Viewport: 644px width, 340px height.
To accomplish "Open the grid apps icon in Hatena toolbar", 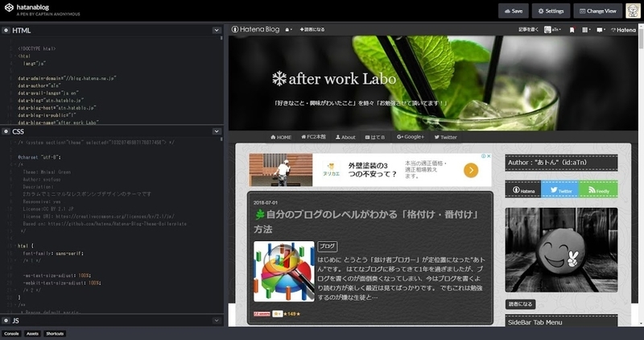I will point(586,30).
